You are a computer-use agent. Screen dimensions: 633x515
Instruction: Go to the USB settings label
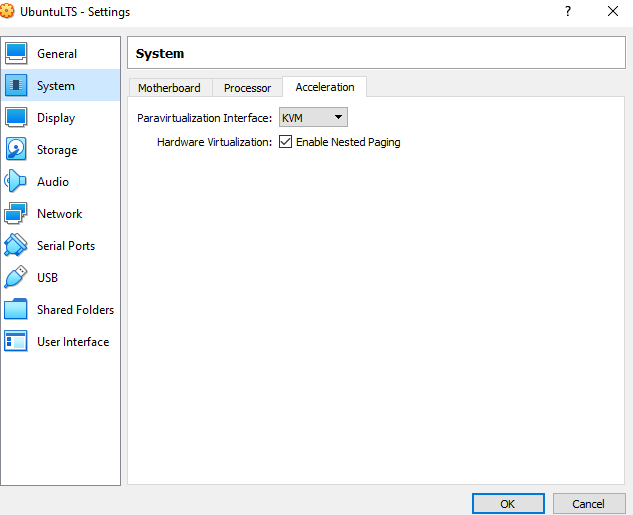tap(48, 278)
